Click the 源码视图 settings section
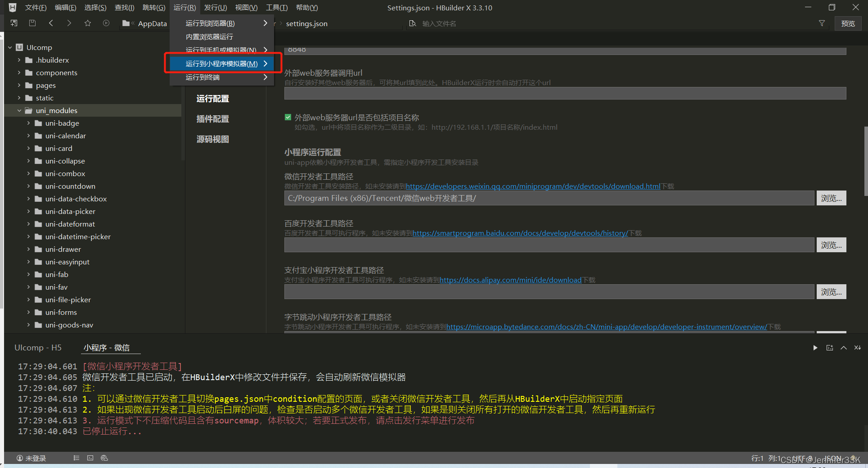The height and width of the screenshot is (468, 868). tap(212, 139)
